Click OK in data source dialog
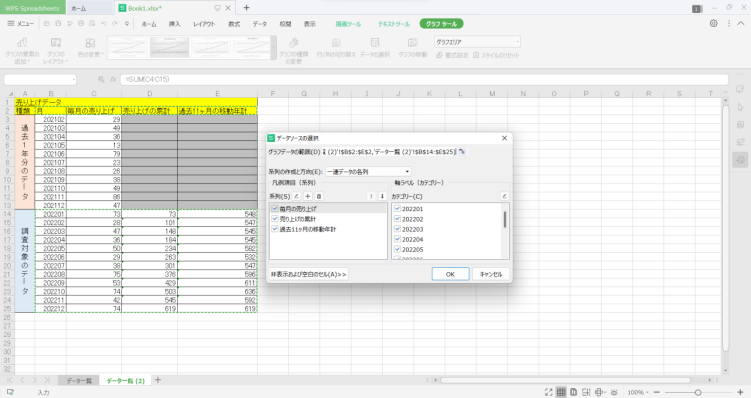The image size is (751, 398). (x=450, y=274)
